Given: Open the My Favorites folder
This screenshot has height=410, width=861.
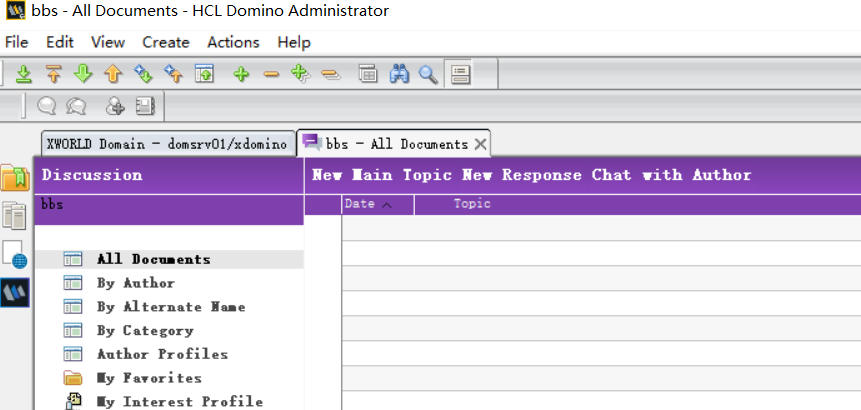Looking at the screenshot, I should click(x=149, y=378).
